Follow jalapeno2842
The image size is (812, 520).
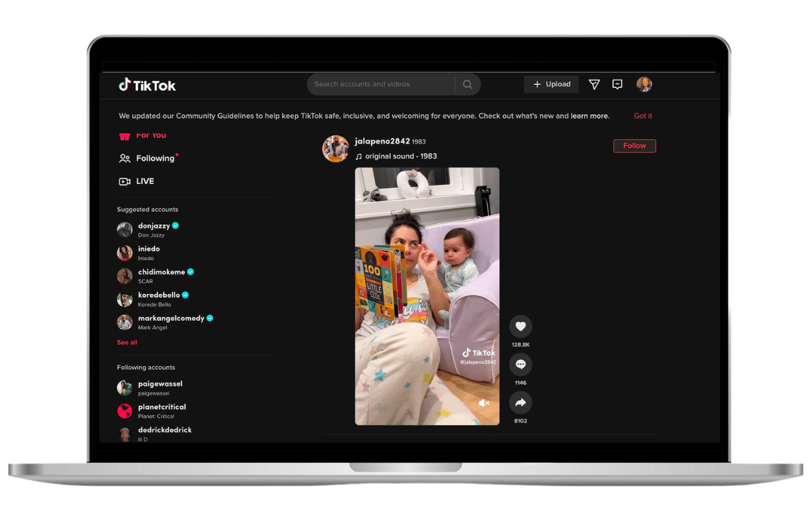(635, 146)
